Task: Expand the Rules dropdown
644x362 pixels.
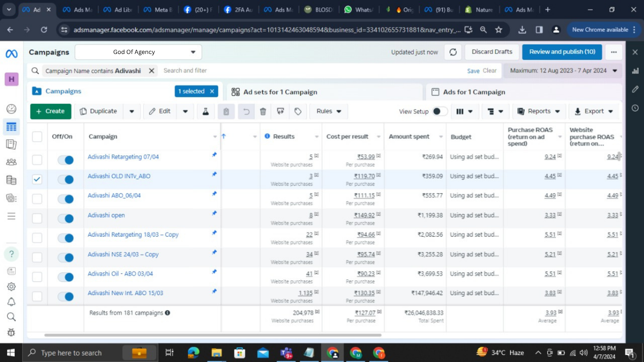Action: (x=328, y=111)
